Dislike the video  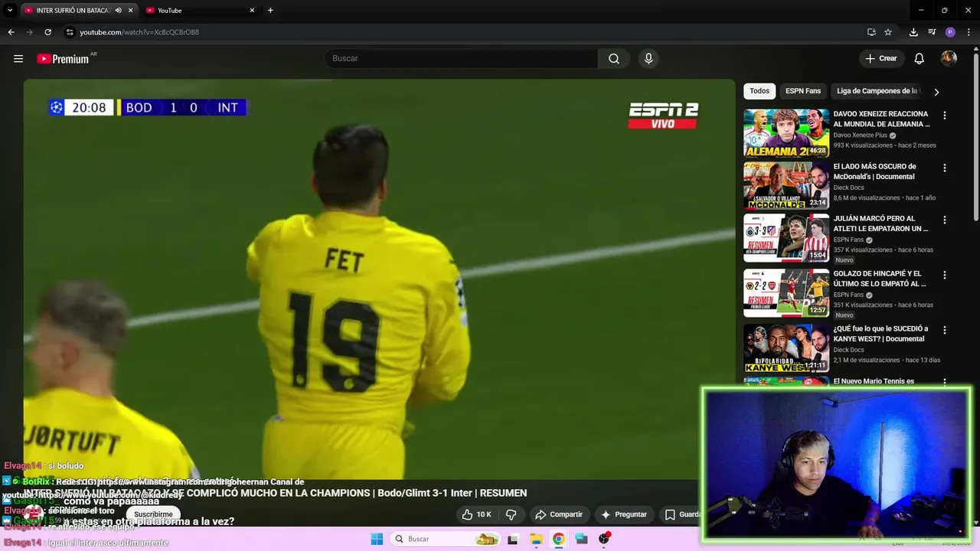coord(511,514)
